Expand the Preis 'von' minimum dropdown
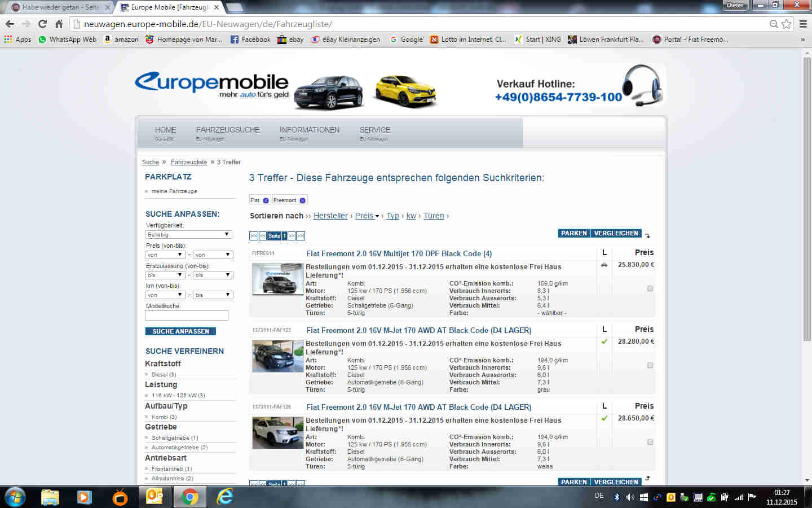 point(165,255)
